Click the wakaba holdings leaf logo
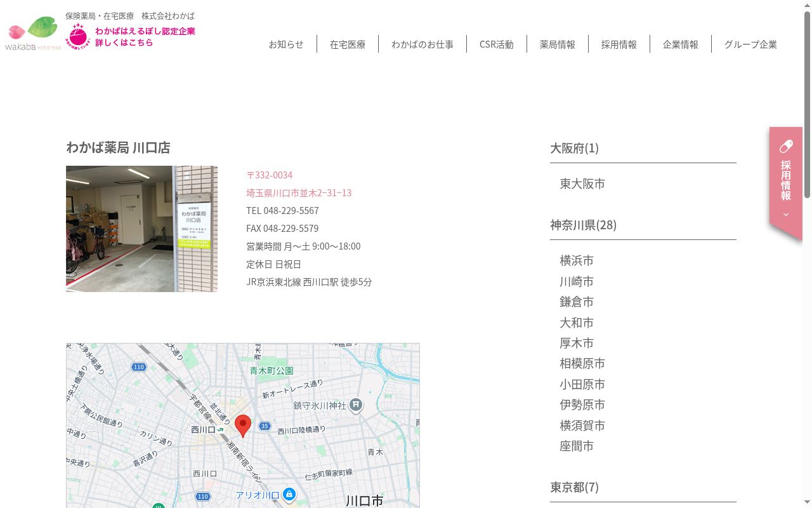 pyautogui.click(x=33, y=33)
